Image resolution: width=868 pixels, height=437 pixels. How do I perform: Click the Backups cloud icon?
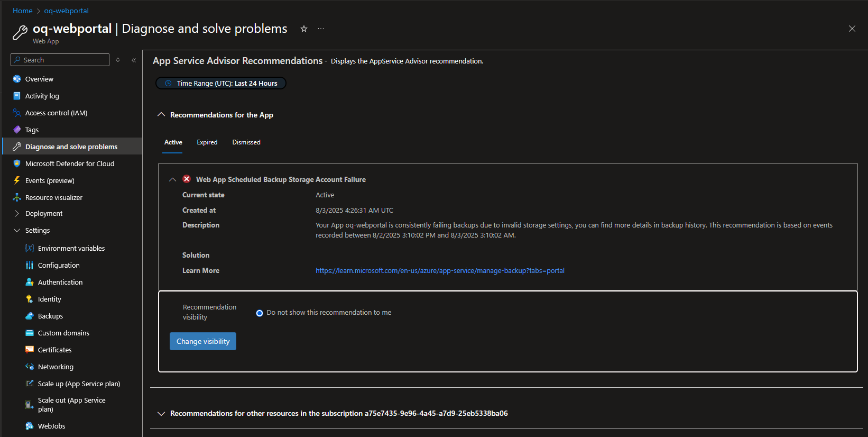point(30,316)
